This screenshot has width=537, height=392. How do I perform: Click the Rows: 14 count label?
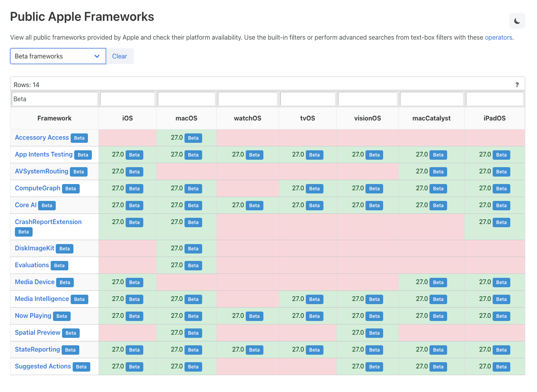(x=26, y=85)
